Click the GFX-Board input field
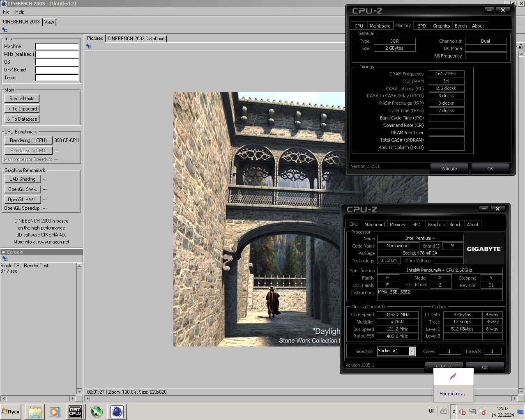 point(57,70)
